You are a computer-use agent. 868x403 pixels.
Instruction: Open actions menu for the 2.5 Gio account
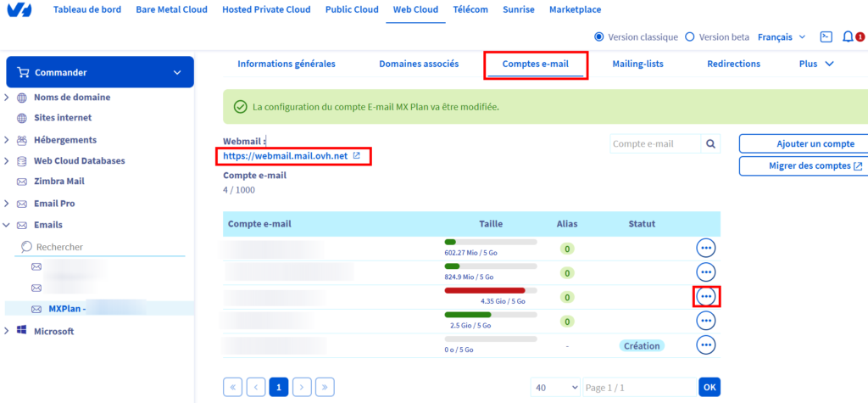706,321
